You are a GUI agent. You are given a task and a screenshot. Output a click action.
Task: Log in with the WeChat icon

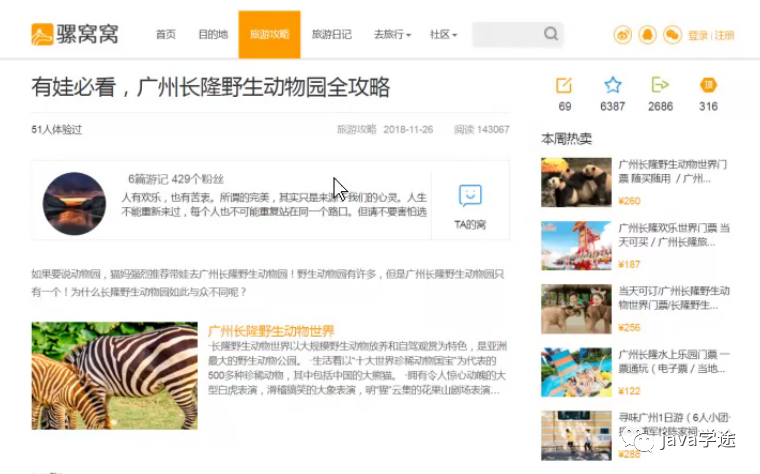[672, 35]
